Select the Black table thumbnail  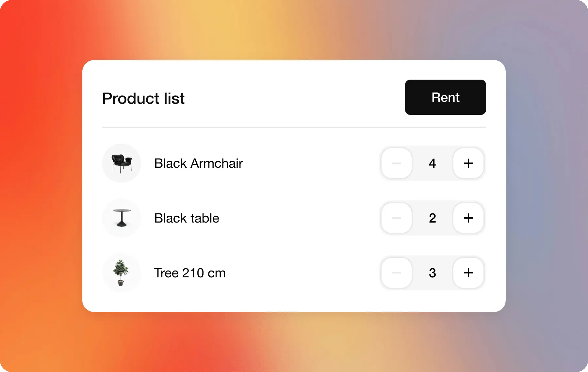click(122, 218)
